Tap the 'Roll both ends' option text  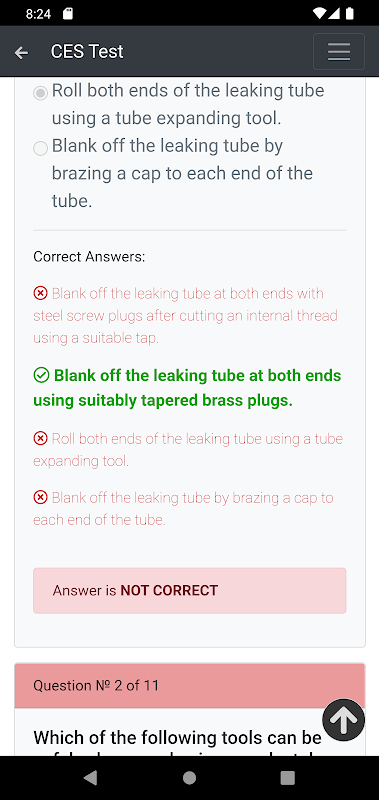[x=188, y=105]
